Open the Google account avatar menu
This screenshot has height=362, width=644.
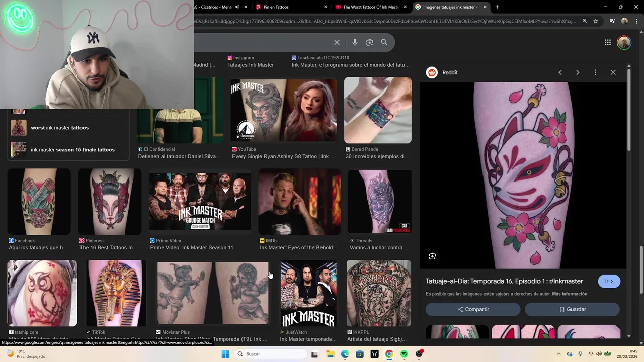[x=624, y=42]
